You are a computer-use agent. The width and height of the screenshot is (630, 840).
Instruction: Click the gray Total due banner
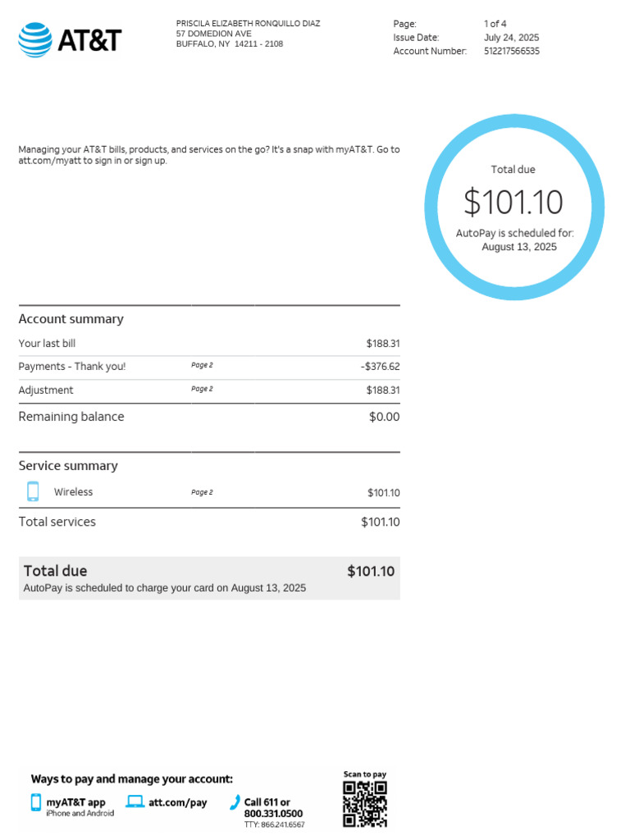[209, 578]
